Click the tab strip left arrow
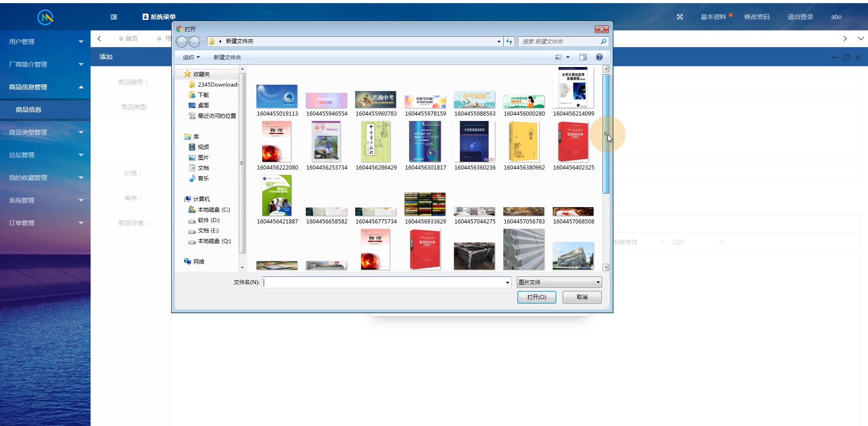Screen dimensions: 868x426 [x=99, y=39]
